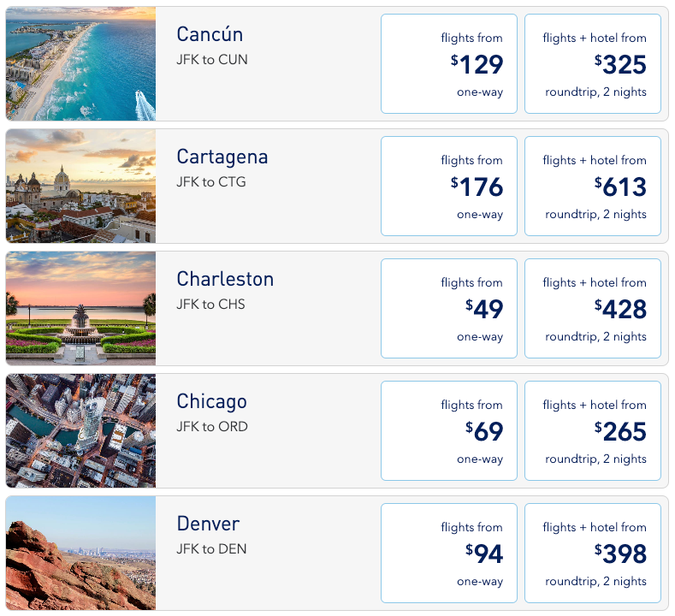This screenshot has width=675, height=616.
Task: Select Cancún flights from $129 one-way
Action: point(449,63)
